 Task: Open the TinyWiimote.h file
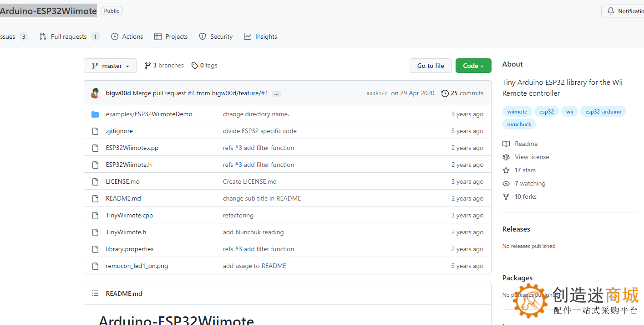coord(126,232)
